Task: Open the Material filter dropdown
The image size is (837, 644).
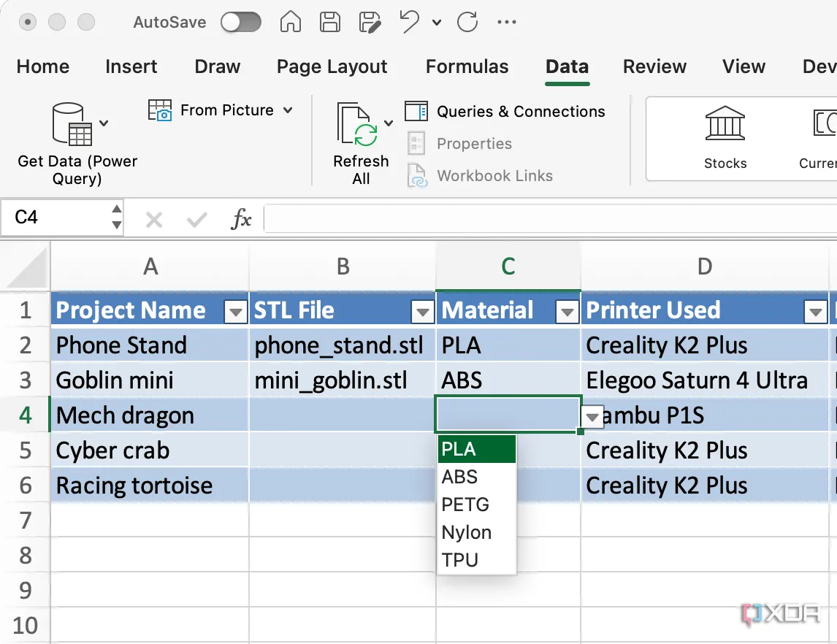Action: (567, 312)
